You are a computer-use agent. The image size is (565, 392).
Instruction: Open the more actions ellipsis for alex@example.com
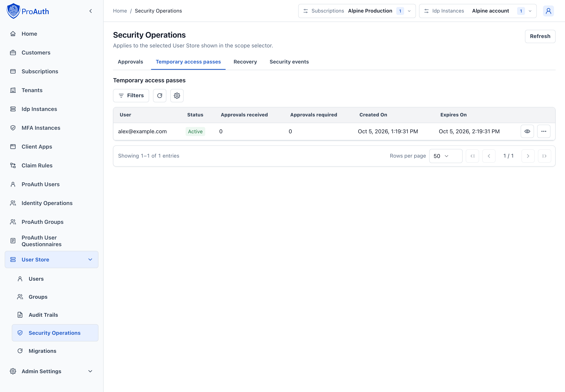point(544,131)
